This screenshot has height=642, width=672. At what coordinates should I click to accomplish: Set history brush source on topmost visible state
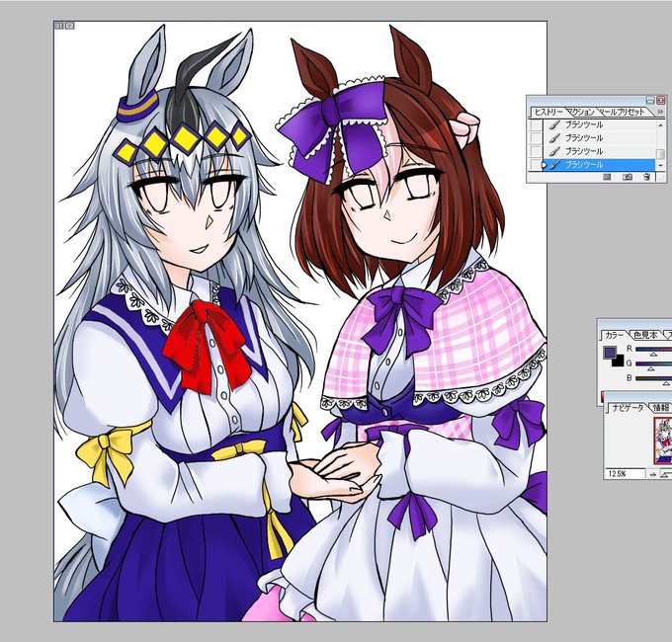tap(536, 124)
